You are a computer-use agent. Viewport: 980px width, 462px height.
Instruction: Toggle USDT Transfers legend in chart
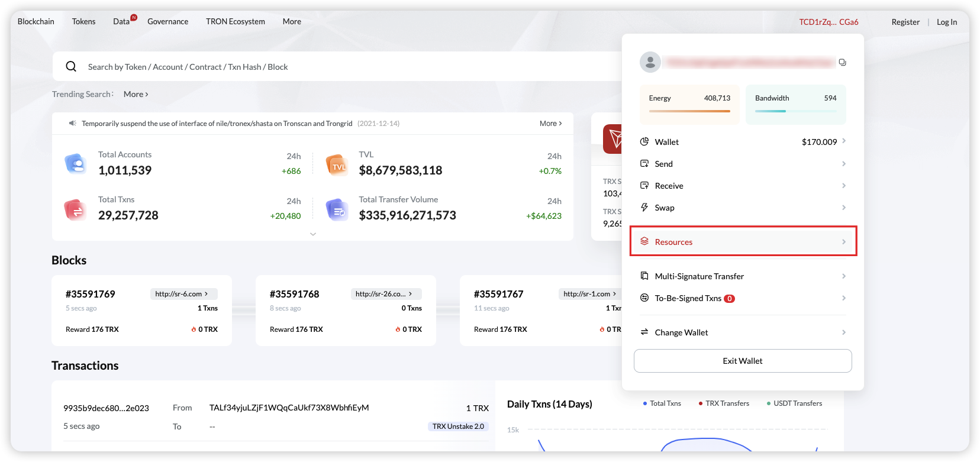point(794,403)
